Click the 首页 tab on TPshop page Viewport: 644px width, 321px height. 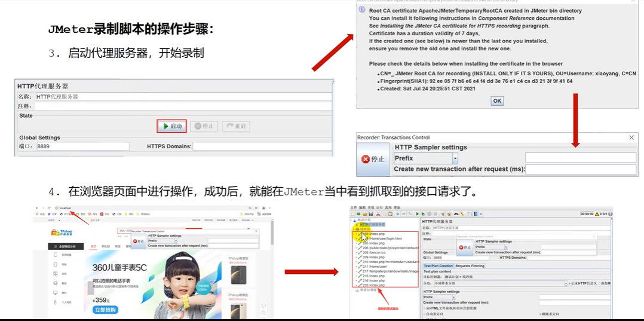tap(93, 246)
